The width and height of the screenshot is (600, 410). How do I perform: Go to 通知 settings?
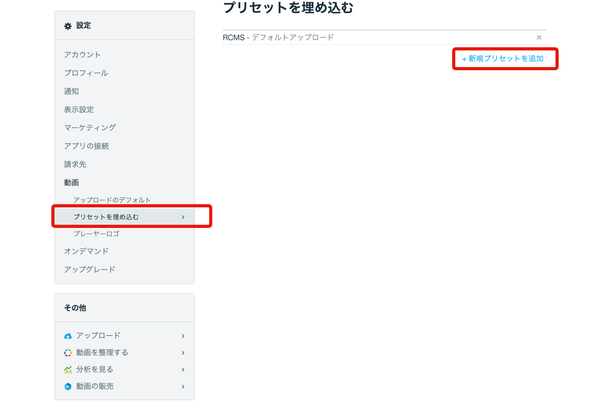pos(72,91)
